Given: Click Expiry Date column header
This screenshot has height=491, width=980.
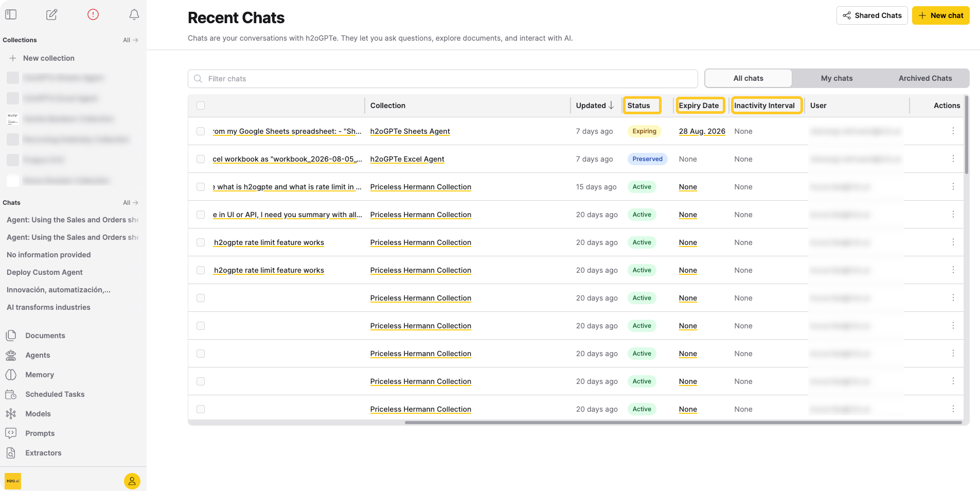Looking at the screenshot, I should pos(700,106).
